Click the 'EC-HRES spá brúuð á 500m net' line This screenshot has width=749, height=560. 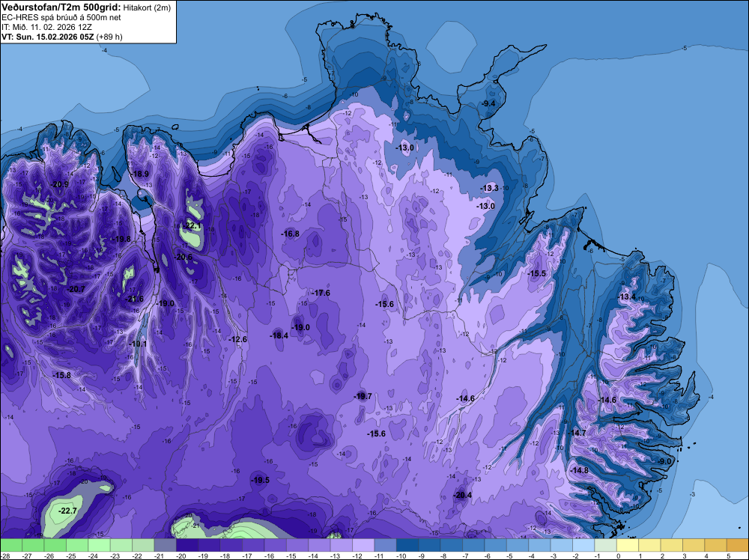(61, 17)
